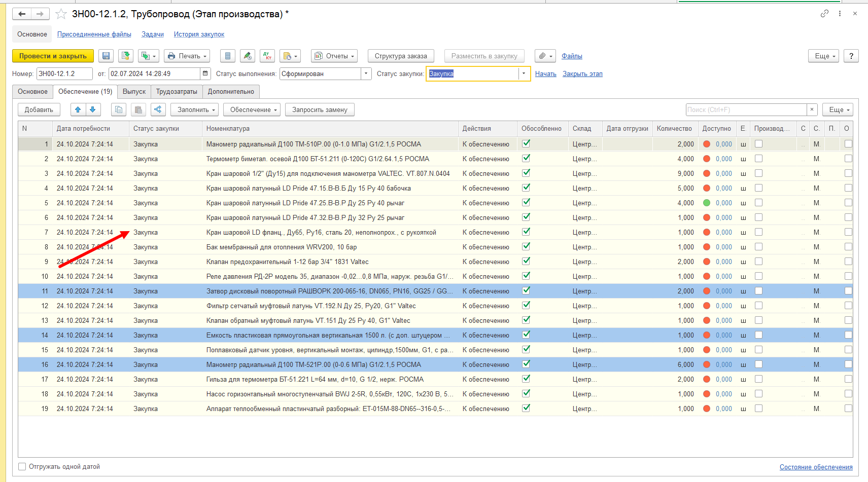Move row down with the blue arrow
The width and height of the screenshot is (868, 482).
[93, 109]
